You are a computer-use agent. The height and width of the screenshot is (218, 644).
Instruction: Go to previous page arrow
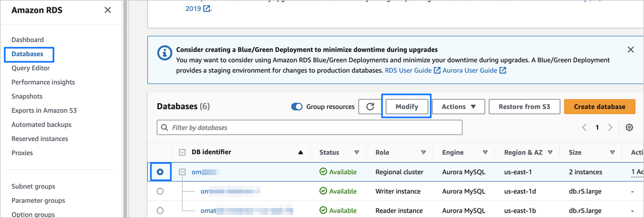[585, 127]
